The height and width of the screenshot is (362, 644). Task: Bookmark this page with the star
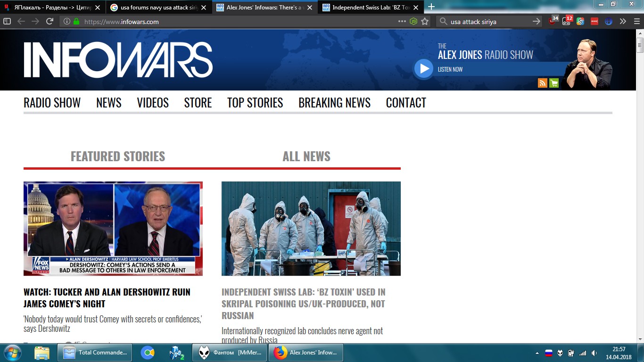tap(425, 21)
